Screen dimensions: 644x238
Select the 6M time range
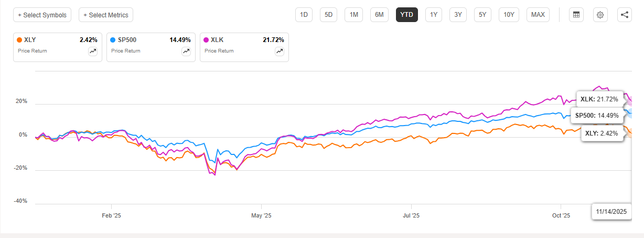379,15
